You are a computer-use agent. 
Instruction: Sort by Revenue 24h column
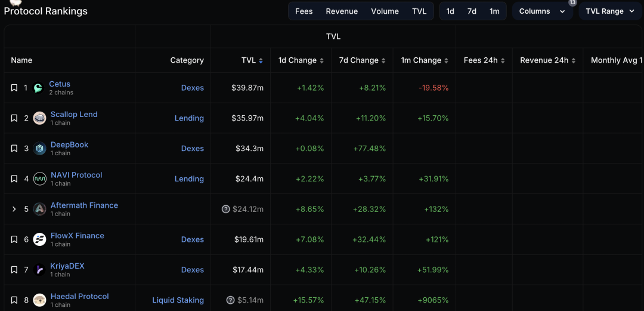pos(574,60)
